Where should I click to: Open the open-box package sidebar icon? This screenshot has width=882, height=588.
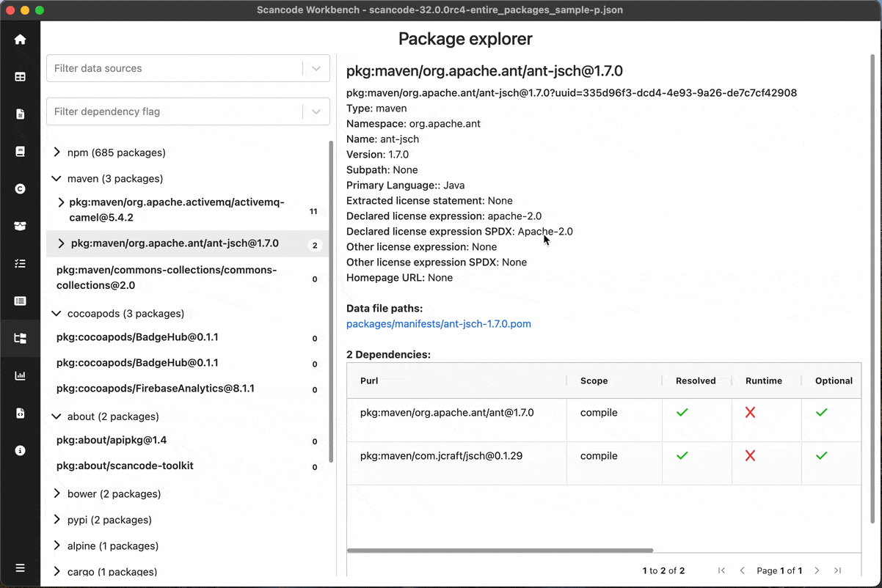[20, 227]
